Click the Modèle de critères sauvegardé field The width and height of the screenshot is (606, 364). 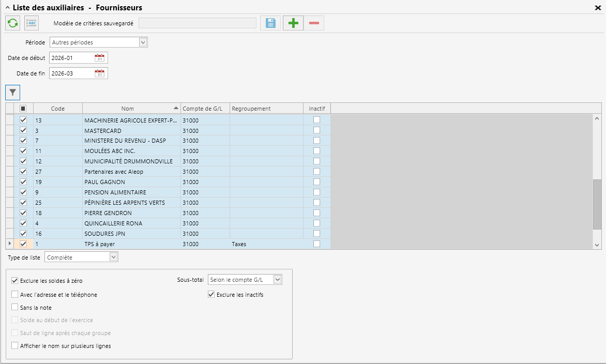[198, 23]
